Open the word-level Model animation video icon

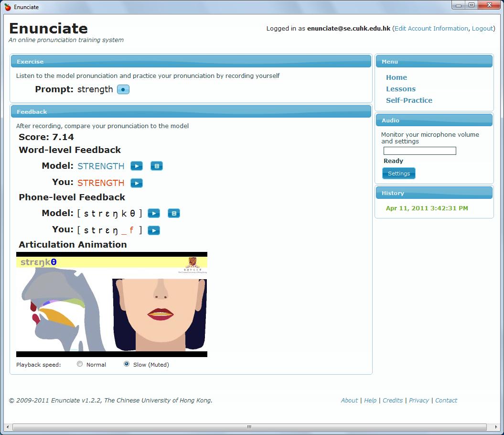tap(157, 166)
